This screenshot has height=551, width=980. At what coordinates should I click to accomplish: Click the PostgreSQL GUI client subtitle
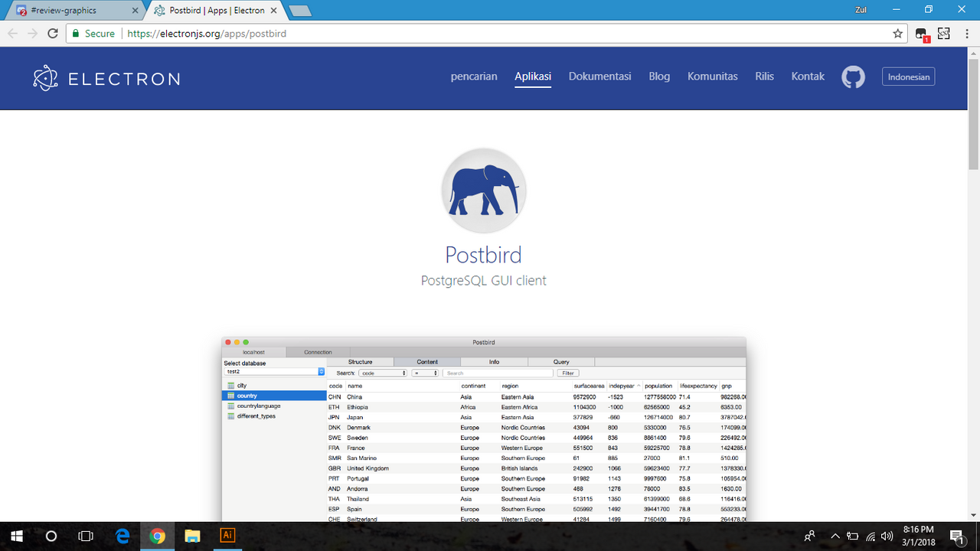click(484, 281)
